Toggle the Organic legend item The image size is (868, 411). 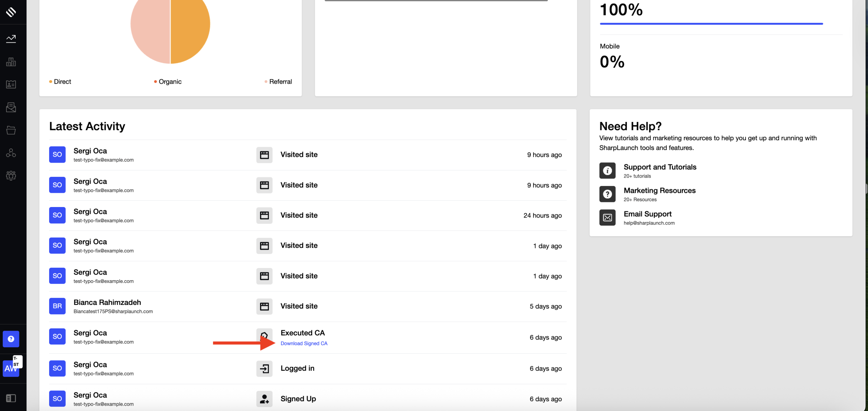pos(168,82)
